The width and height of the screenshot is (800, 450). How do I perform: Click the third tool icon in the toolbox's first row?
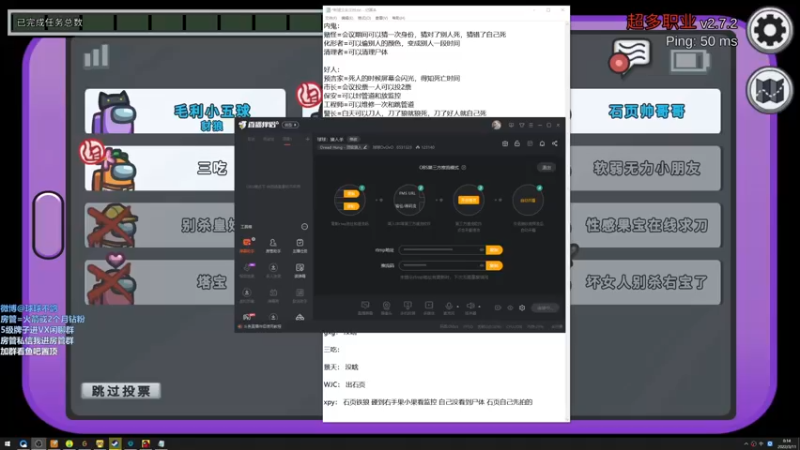pos(299,244)
